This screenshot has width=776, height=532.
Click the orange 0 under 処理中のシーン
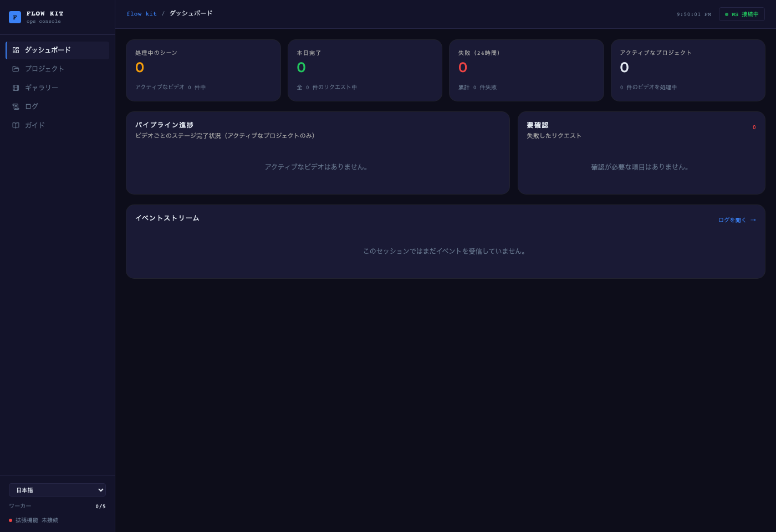[140, 68]
